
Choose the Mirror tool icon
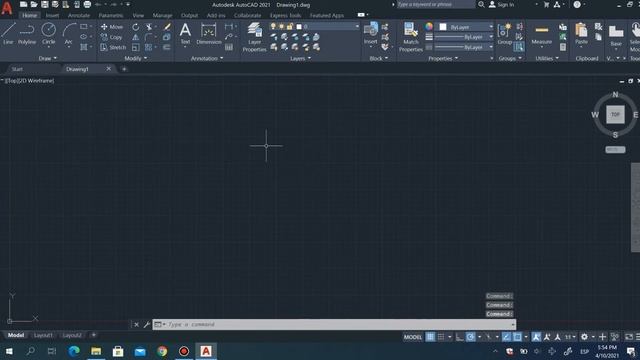tap(136, 37)
